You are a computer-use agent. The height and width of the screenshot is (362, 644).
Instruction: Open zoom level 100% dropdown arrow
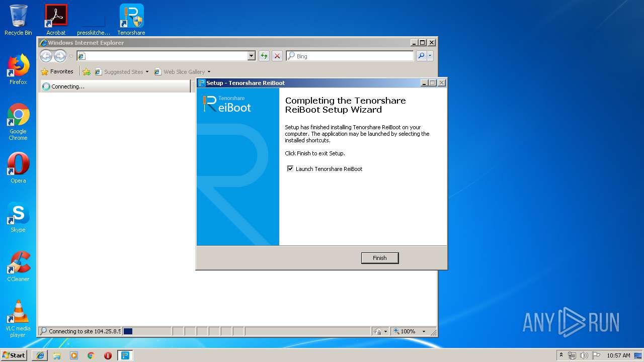pyautogui.click(x=424, y=331)
